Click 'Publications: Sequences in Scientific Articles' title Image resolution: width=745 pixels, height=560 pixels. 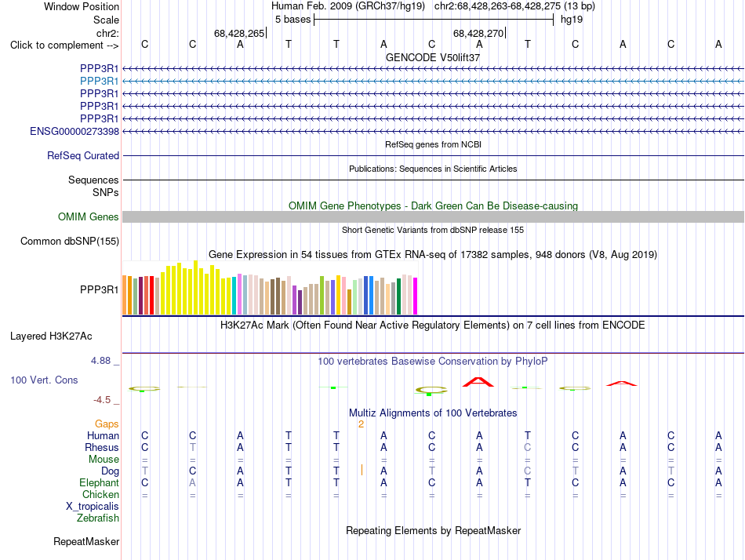tap(433, 169)
